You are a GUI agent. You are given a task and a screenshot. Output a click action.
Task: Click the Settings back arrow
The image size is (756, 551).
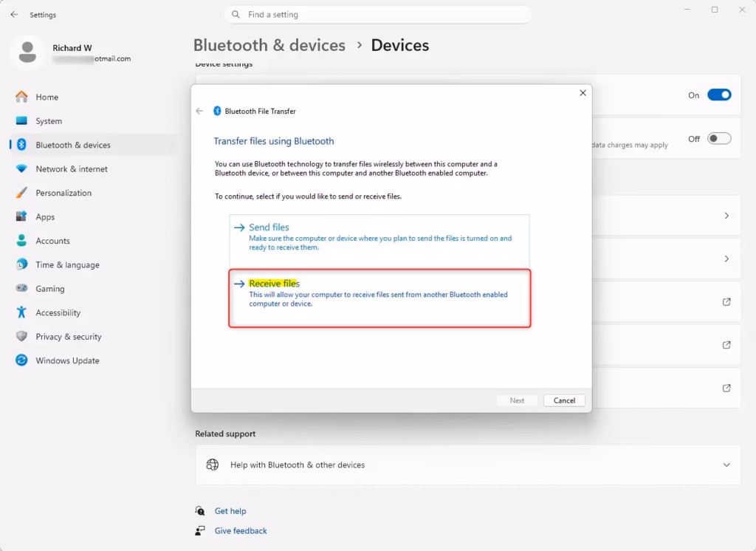(x=14, y=15)
